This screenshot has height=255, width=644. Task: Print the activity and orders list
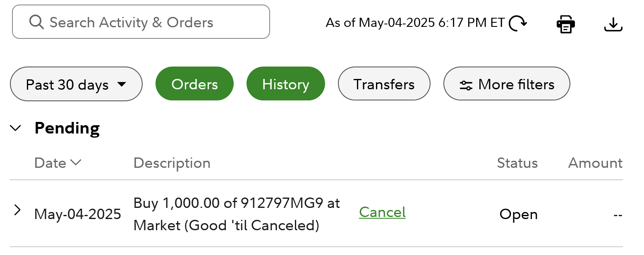point(565,24)
